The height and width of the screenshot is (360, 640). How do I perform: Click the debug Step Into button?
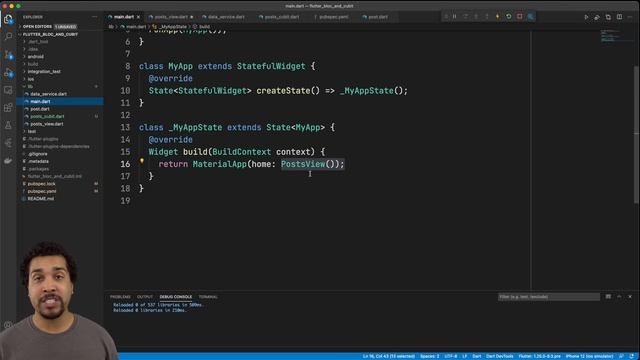pos(476,17)
